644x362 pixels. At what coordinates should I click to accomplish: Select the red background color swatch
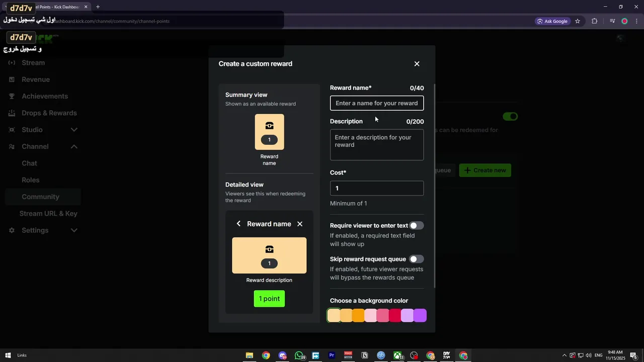click(x=395, y=315)
